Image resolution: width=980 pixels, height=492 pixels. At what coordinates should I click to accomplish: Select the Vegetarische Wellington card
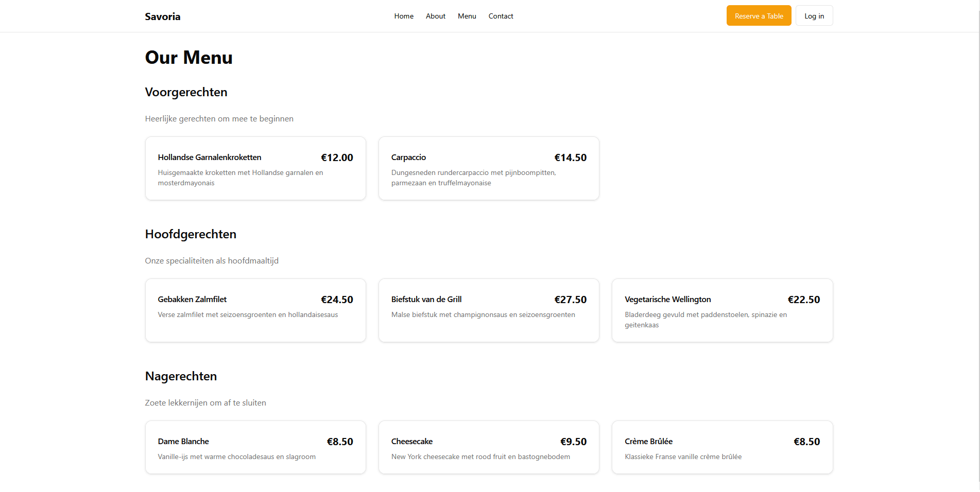tap(721, 310)
